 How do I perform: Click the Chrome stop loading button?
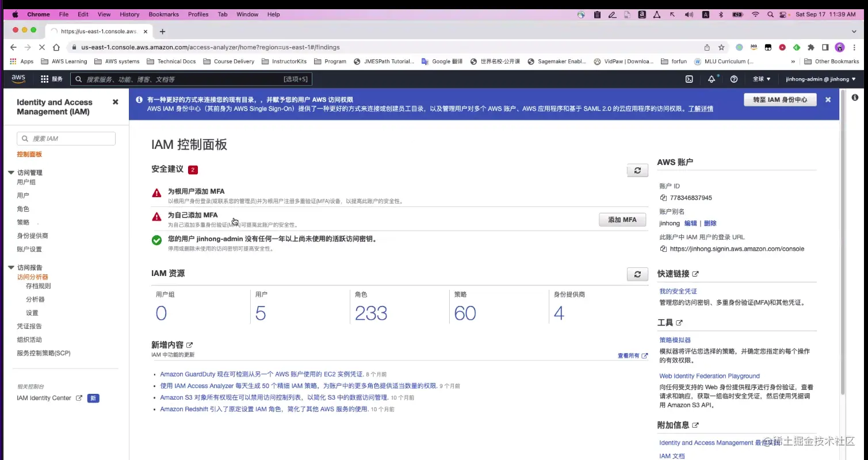pyautogui.click(x=41, y=47)
